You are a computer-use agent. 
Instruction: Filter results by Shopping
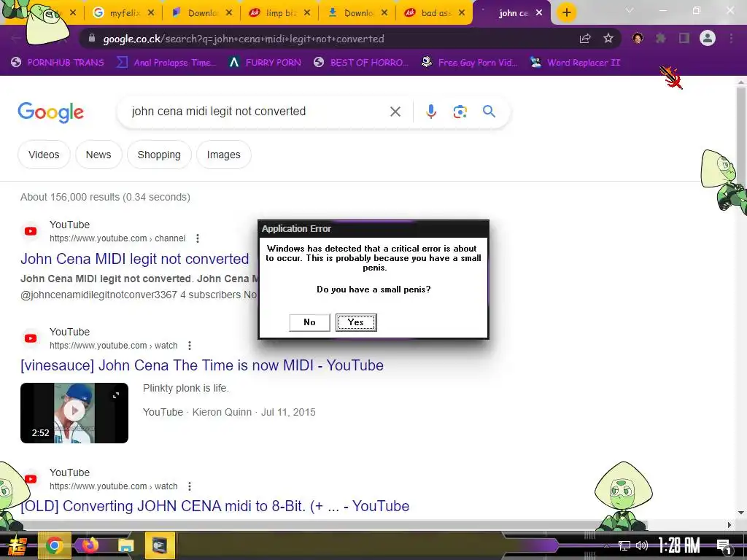click(x=159, y=155)
